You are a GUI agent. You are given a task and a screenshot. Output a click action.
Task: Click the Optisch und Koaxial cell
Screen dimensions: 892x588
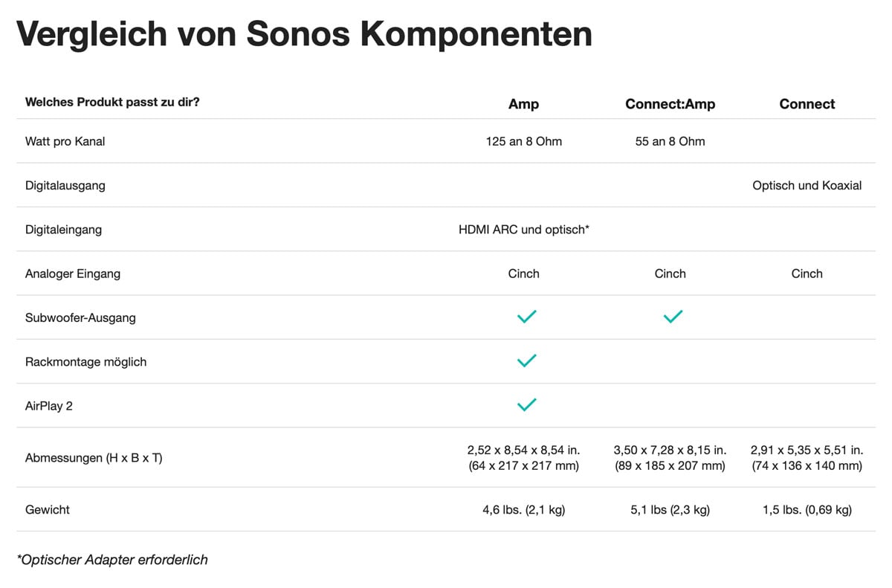coord(807,185)
